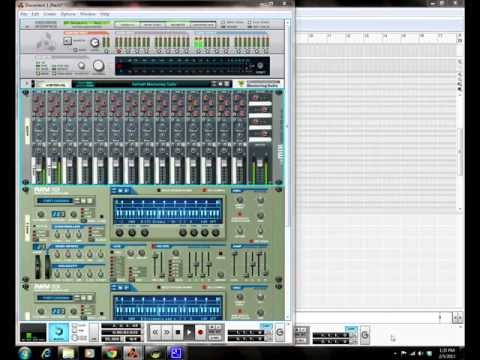Click the volume icon in the system tray
Image resolution: width=480 pixels, height=360 pixels.
(420, 353)
